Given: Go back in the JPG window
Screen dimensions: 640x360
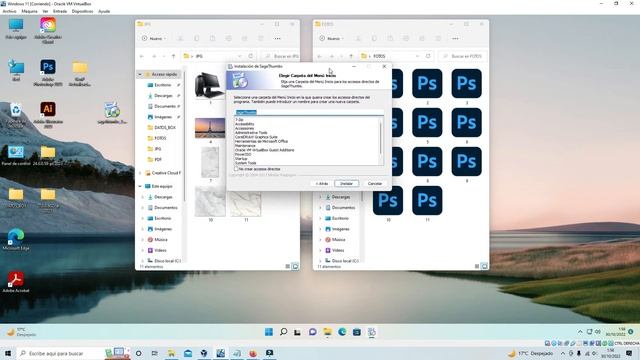Looking at the screenshot, I should pyautogui.click(x=142, y=56).
